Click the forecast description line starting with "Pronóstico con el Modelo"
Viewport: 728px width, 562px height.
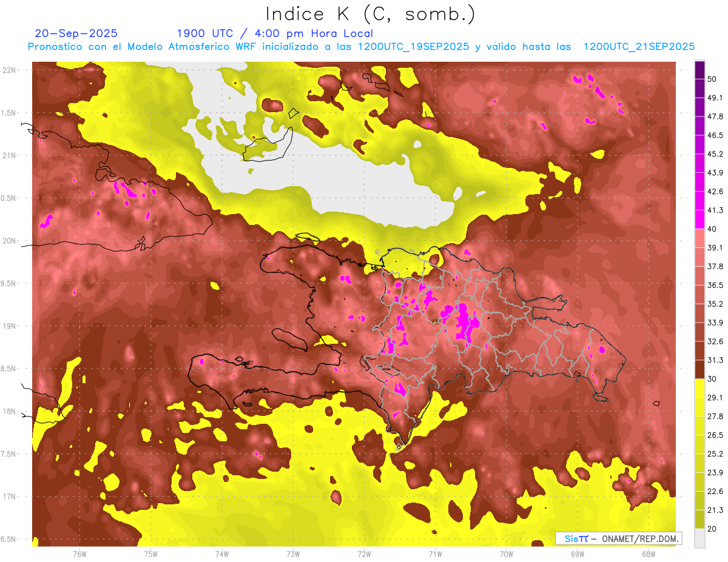[x=361, y=47]
